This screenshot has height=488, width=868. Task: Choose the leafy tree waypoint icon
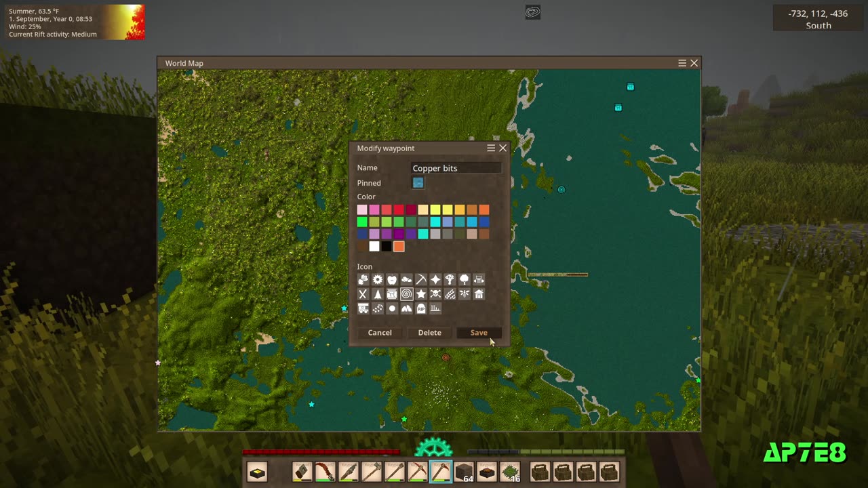[465, 279]
